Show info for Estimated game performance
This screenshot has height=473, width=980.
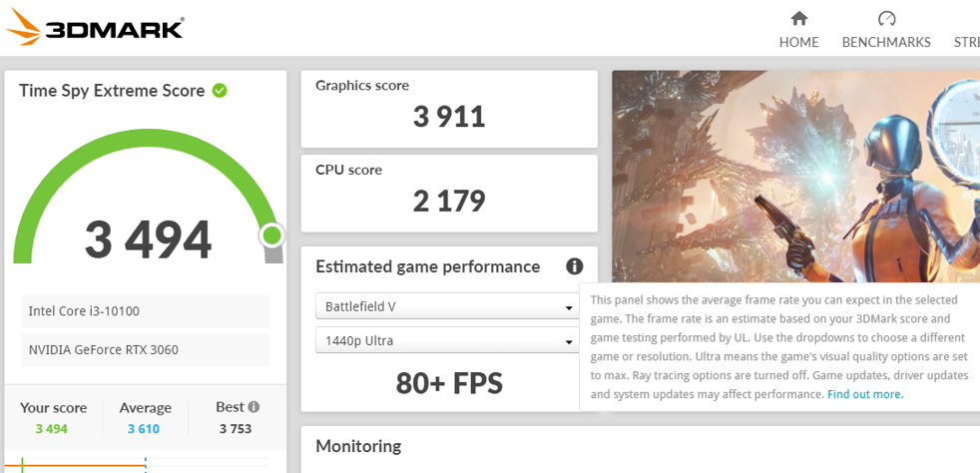[575, 266]
